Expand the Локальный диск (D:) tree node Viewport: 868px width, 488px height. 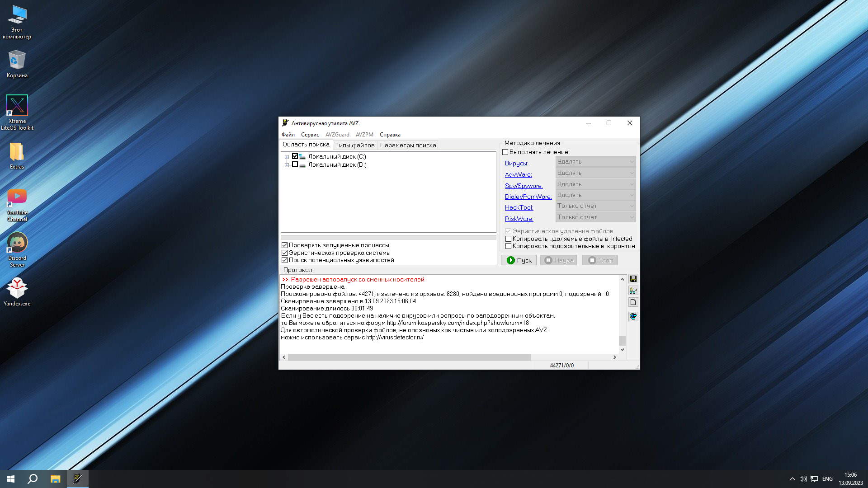click(x=287, y=165)
